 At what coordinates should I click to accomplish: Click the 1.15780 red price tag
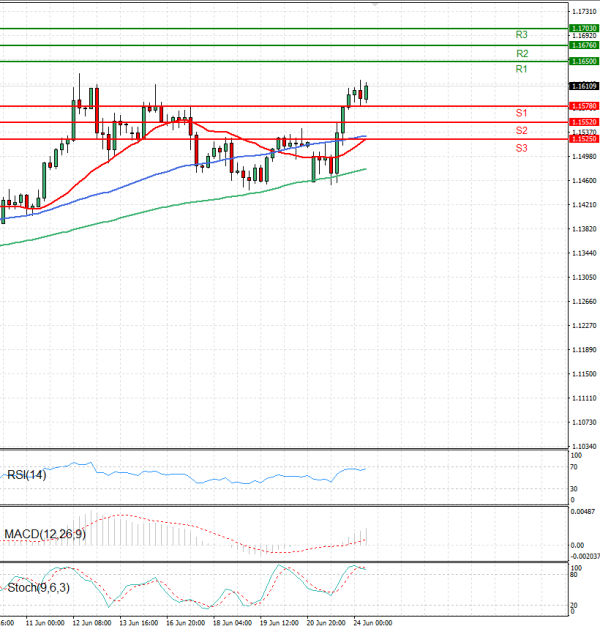pos(583,105)
